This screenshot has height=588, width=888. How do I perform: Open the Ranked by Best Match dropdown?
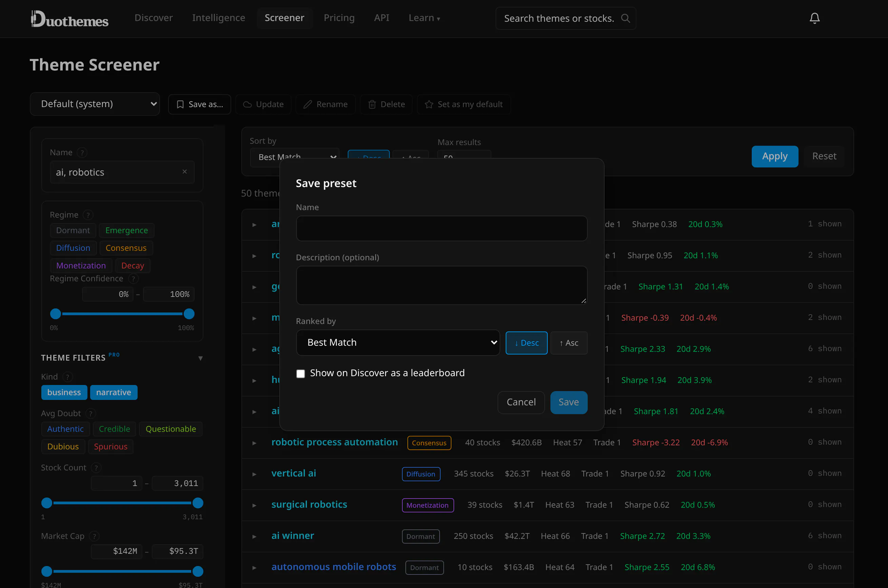tap(398, 342)
